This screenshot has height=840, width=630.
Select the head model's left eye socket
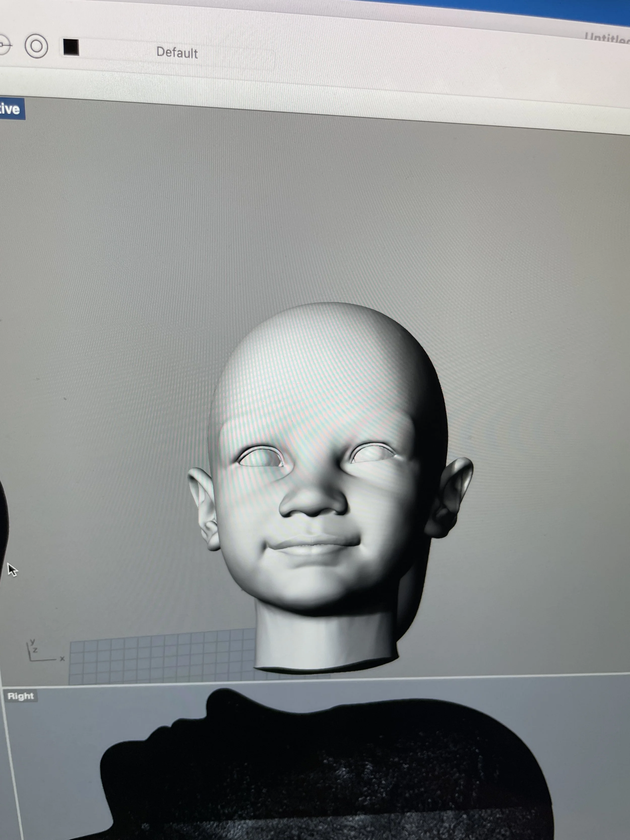point(261,457)
